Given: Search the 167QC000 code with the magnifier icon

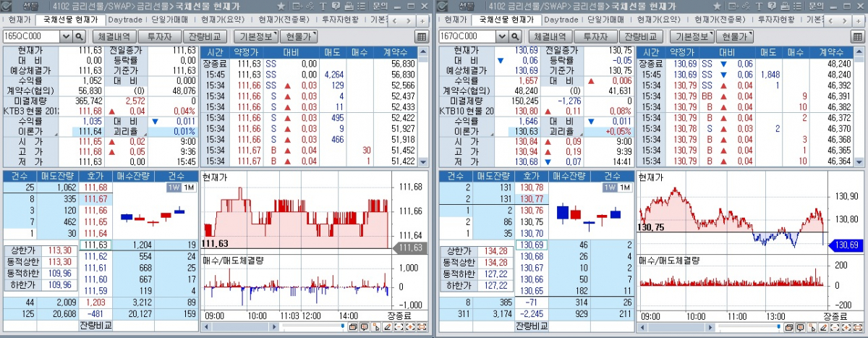Looking at the screenshot, I should click(x=516, y=35).
